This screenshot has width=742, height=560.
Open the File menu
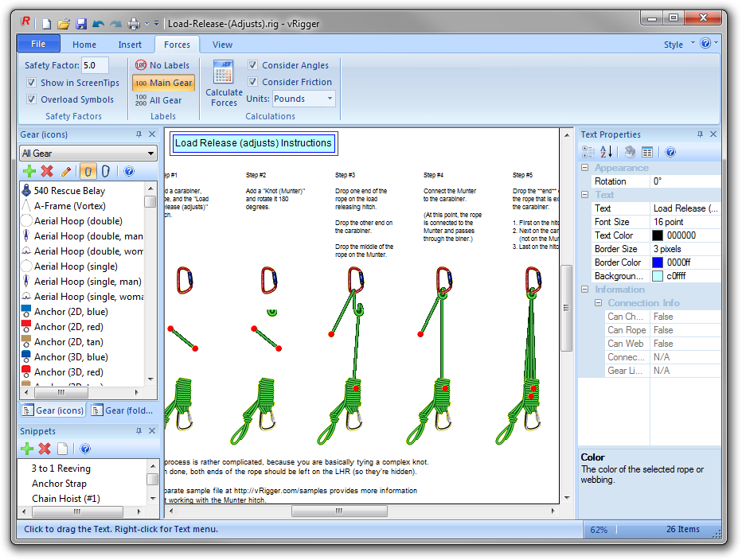point(38,45)
